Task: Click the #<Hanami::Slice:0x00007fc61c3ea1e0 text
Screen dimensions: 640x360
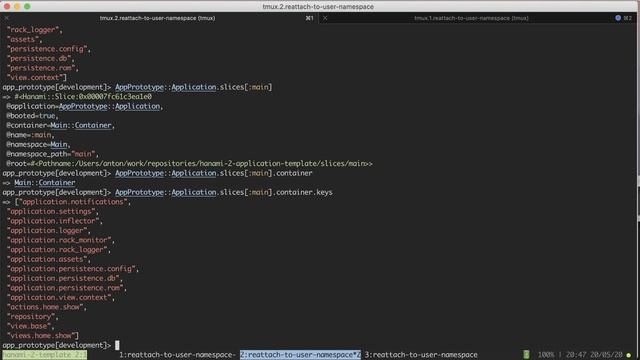Action: 83,97
